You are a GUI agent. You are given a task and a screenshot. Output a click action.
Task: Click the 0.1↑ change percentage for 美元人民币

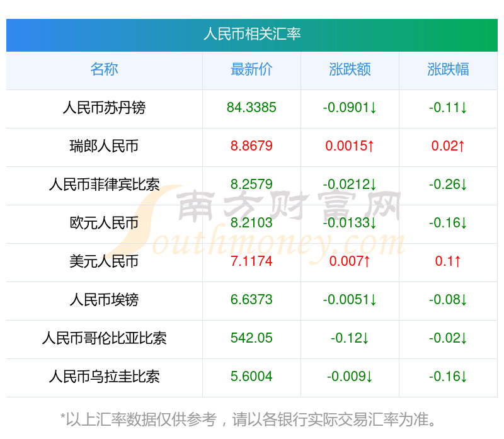click(448, 261)
